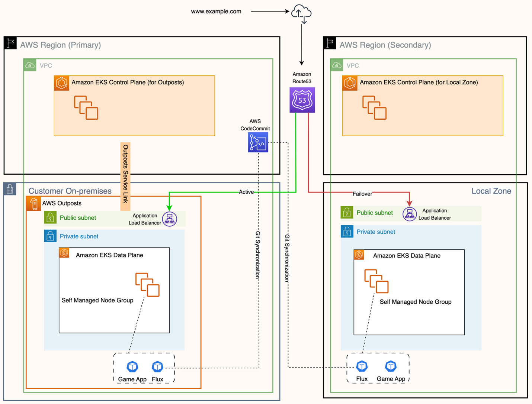Viewport: 532px width, 404px height.
Task: Click the AWS Outposts service icon
Action: point(34,203)
